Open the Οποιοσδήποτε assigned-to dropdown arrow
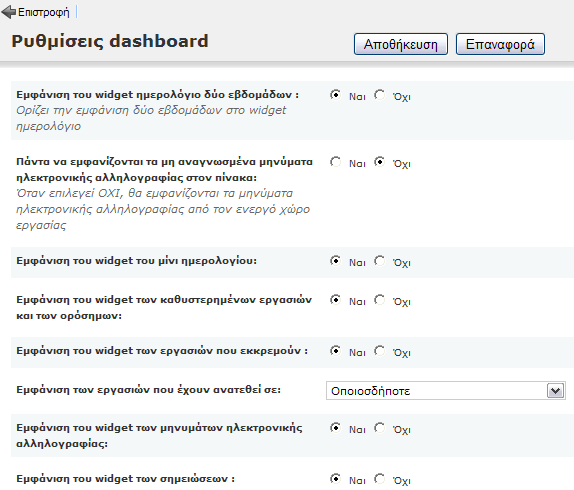This screenshot has width=574, height=490. click(x=555, y=391)
